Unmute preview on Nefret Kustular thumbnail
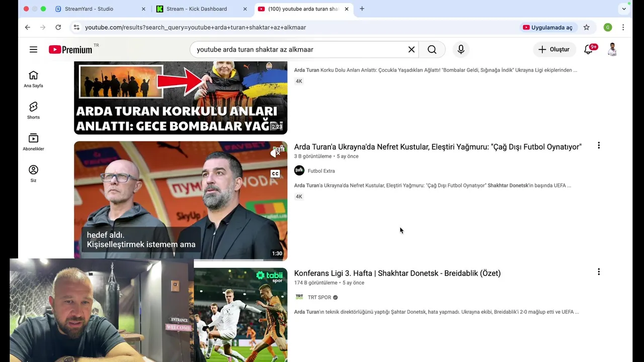This screenshot has width=644, height=362. [275, 152]
